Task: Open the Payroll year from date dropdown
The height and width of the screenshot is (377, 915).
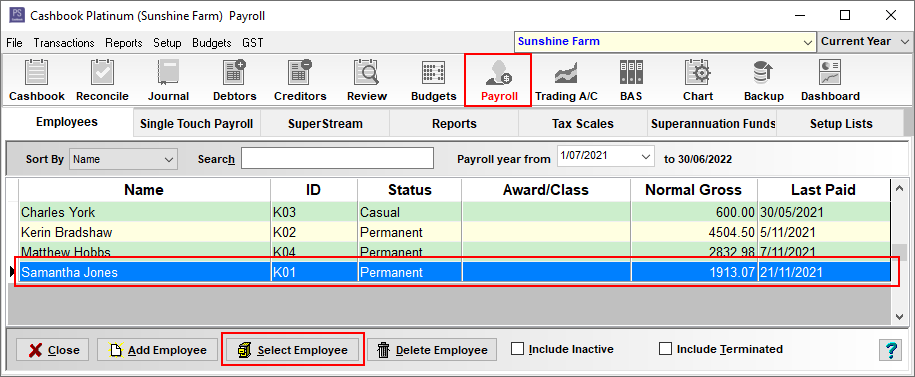Action: pos(645,156)
